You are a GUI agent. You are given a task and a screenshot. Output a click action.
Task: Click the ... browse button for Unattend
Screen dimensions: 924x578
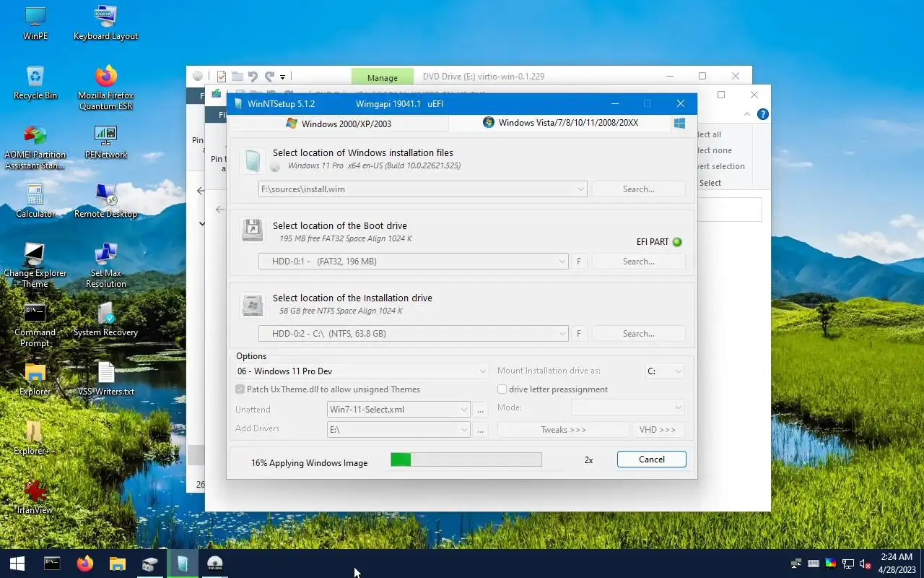coord(481,410)
